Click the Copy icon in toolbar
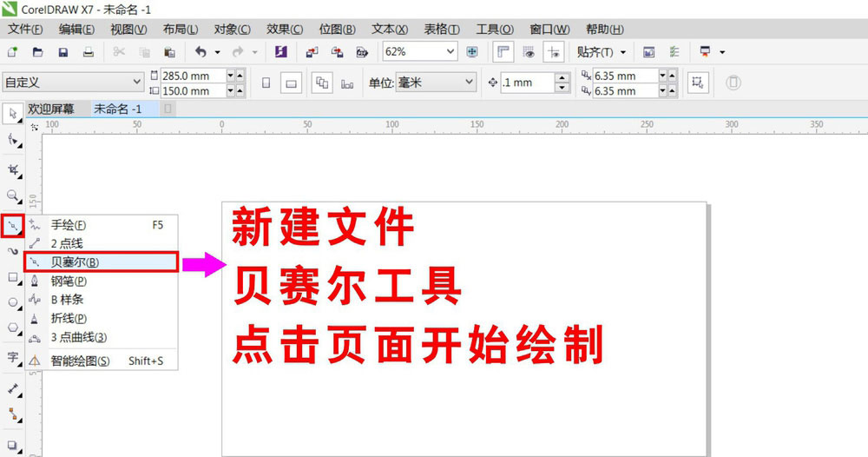Screen dimensions: 868x457 [x=144, y=52]
